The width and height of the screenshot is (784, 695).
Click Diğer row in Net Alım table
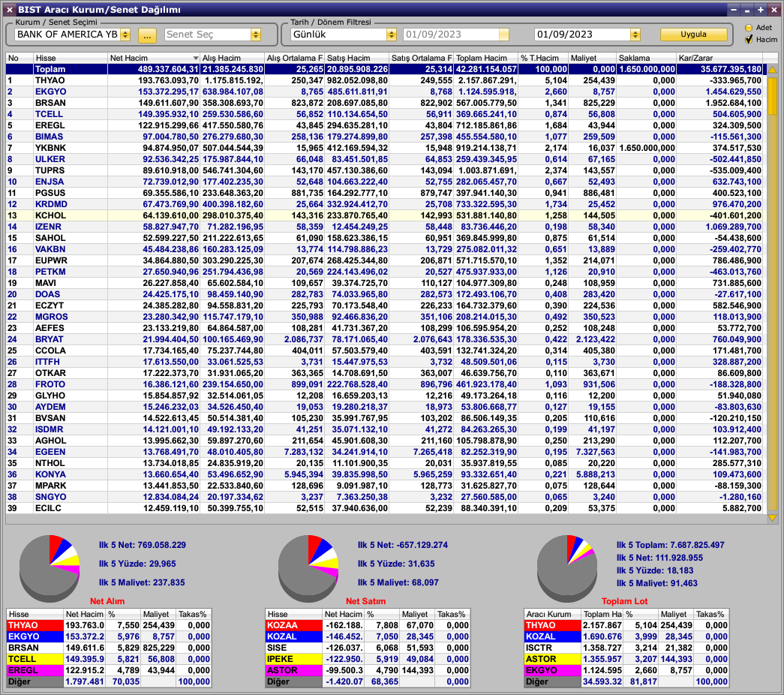tap(109, 681)
